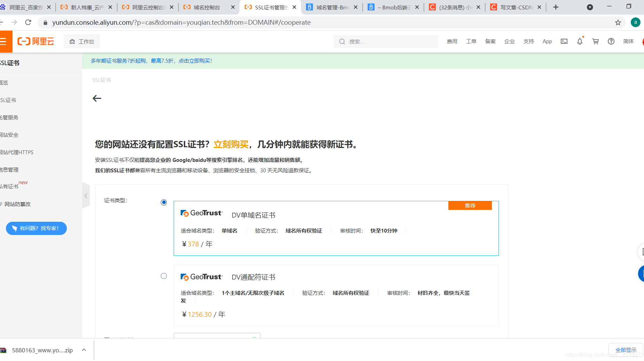The image size is (644, 361).
Task: Click the 立刻购买 link
Action: [x=231, y=144]
